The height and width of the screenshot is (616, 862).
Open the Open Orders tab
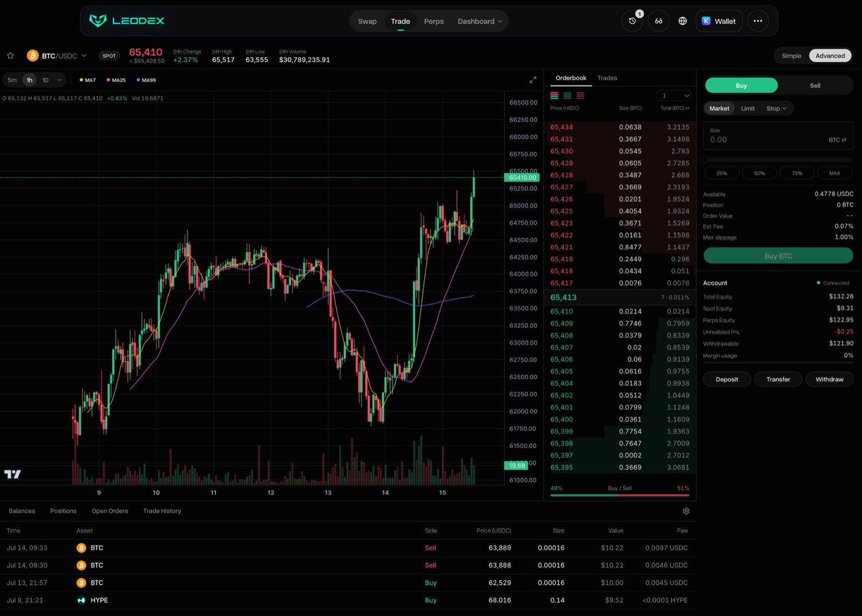110,511
